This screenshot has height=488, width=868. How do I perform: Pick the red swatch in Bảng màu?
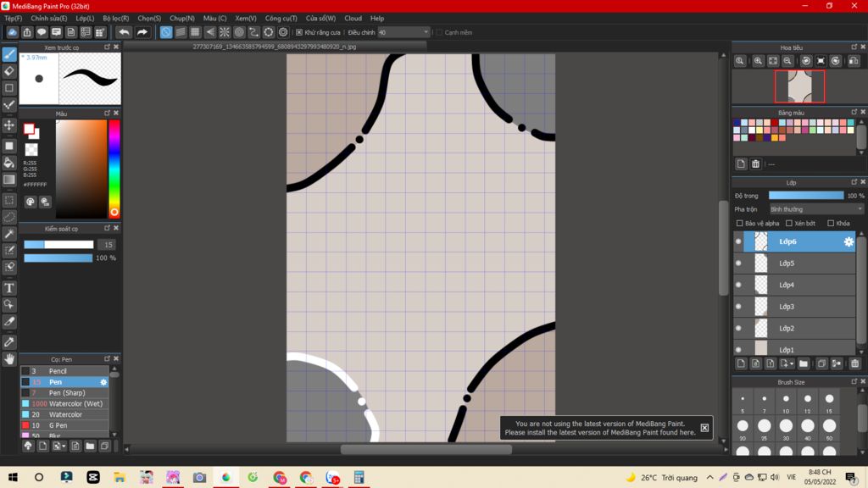775,123
